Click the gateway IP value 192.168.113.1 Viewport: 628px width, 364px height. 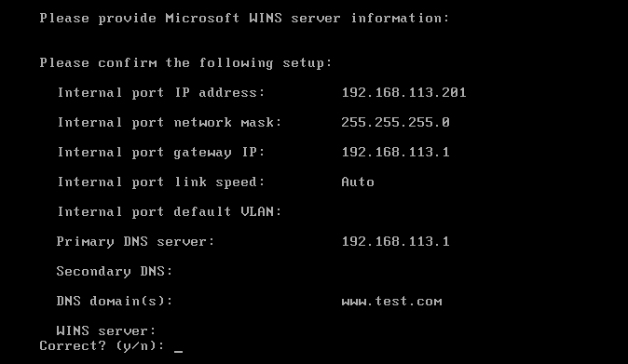395,153
